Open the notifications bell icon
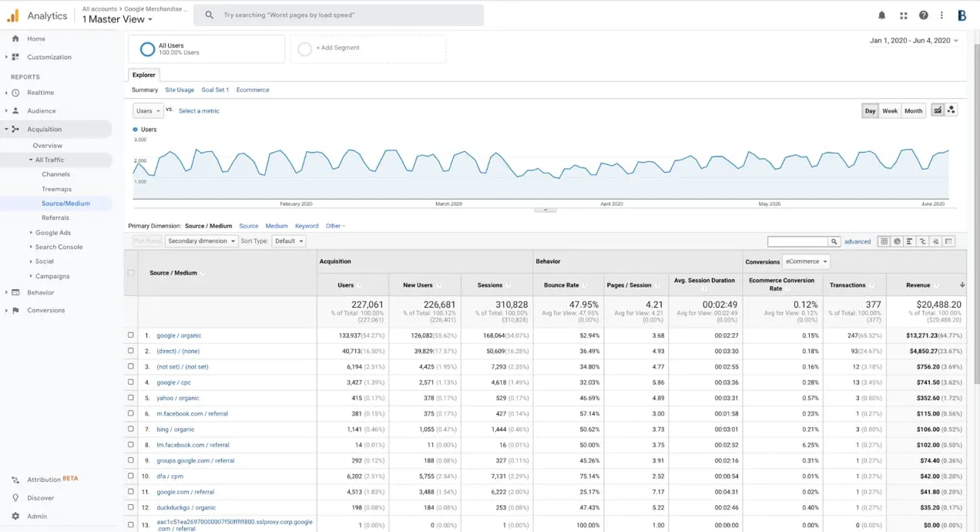The width and height of the screenshot is (980, 532). 882,15
